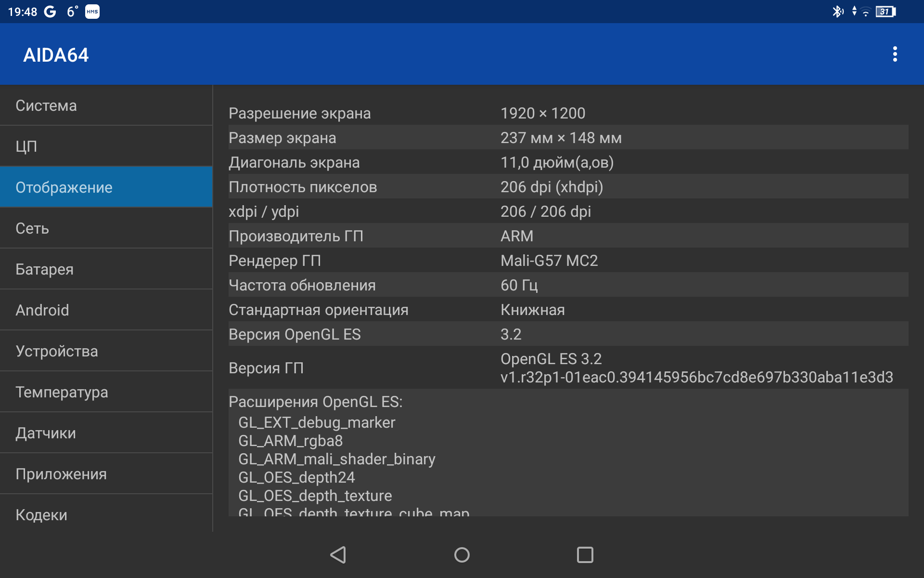
Task: Tap the Android back navigation button
Action: (338, 555)
